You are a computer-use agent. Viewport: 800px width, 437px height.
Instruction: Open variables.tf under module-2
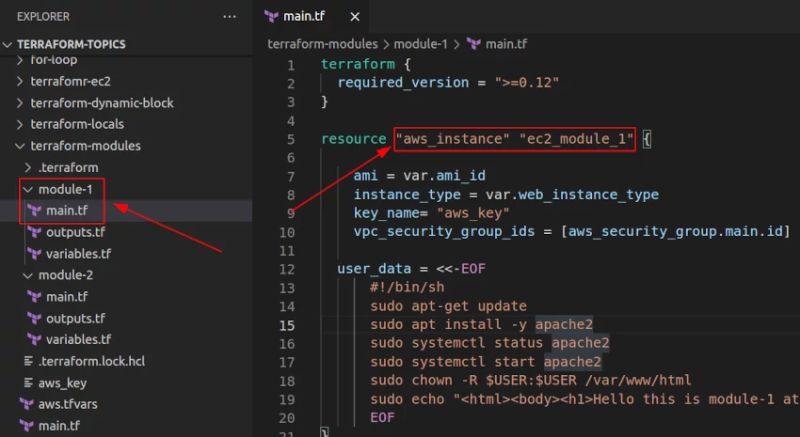79,340
